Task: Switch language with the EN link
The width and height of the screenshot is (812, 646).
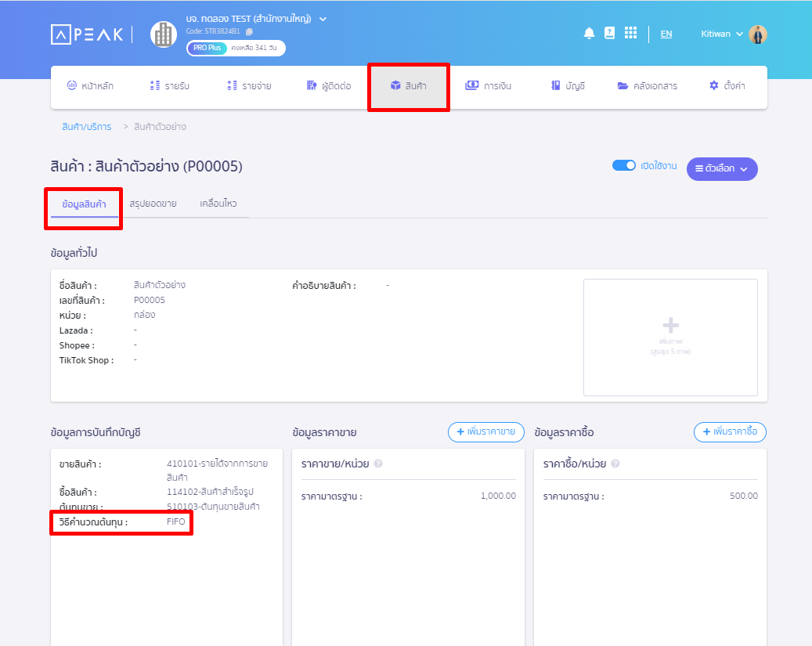Action: tap(666, 34)
